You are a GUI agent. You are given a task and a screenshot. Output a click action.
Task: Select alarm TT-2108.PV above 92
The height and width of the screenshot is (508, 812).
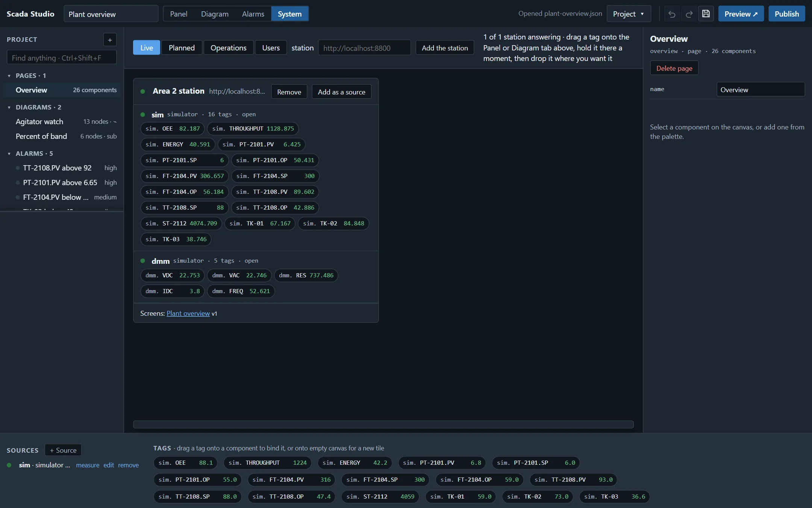[x=62, y=168]
